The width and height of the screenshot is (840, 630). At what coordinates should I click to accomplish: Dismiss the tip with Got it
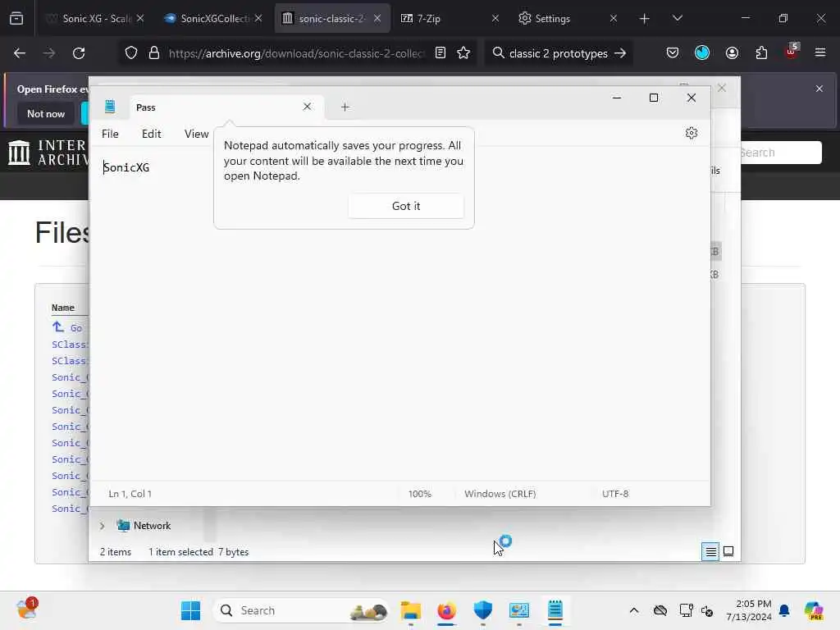pyautogui.click(x=405, y=206)
